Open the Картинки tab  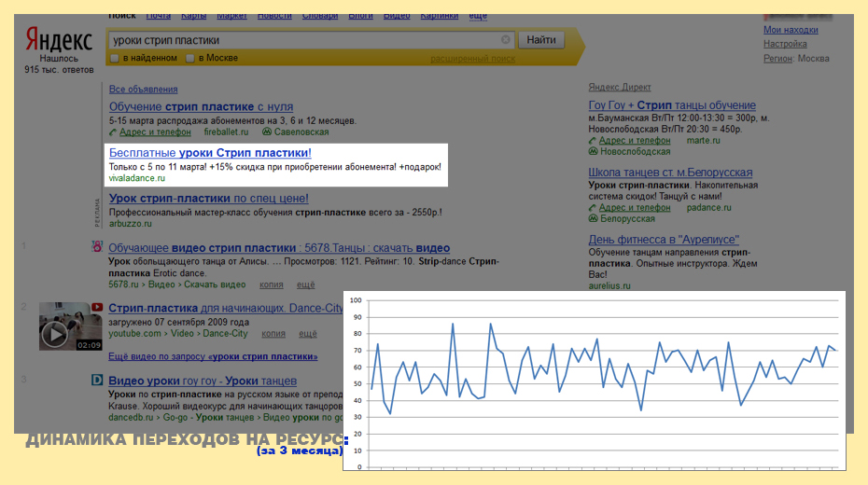coord(439,16)
